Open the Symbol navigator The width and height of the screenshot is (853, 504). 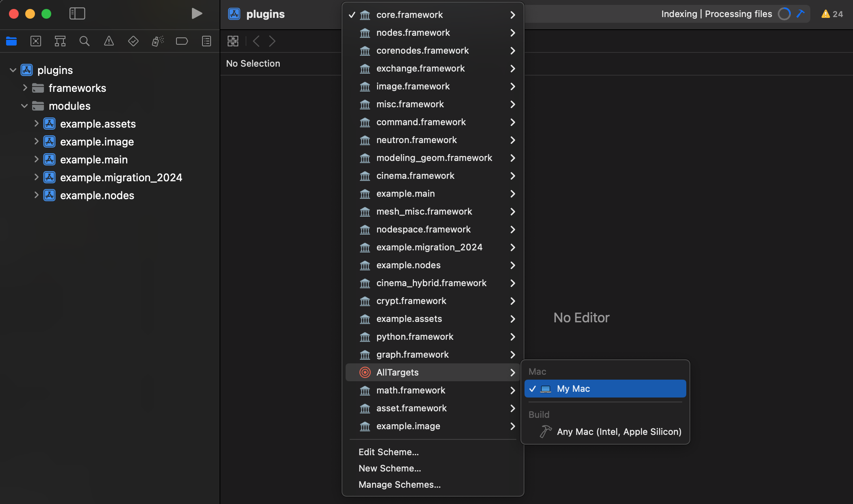point(60,41)
